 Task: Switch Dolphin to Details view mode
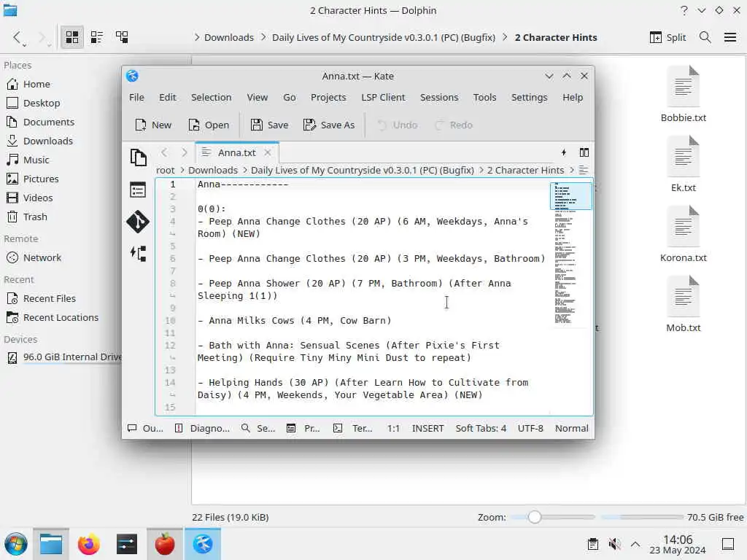122,37
